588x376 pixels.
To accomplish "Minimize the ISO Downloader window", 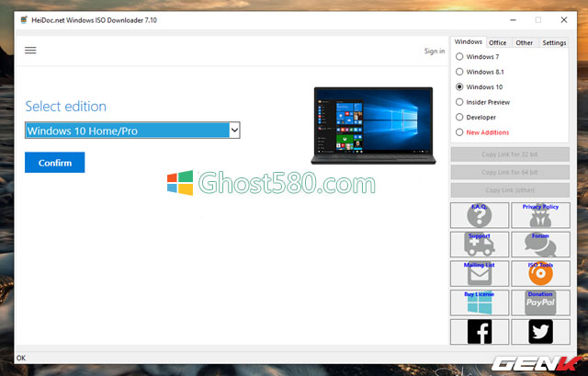I will (513, 20).
